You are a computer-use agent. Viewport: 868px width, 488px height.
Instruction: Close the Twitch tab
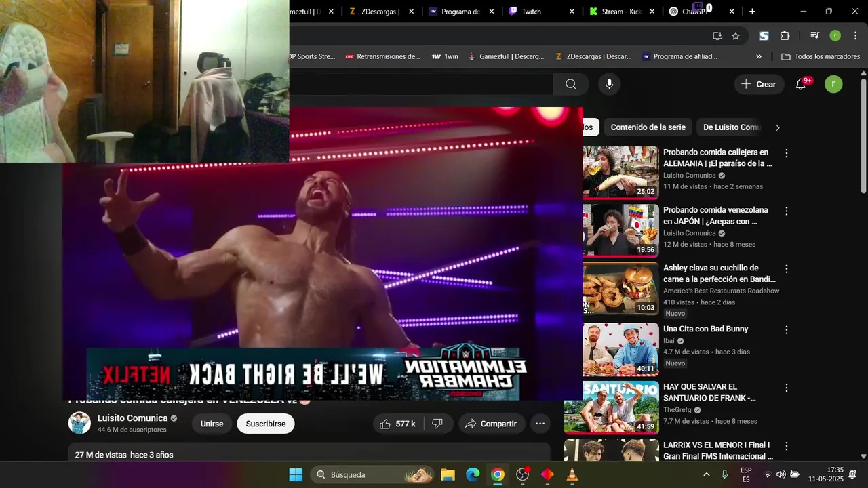pyautogui.click(x=572, y=12)
